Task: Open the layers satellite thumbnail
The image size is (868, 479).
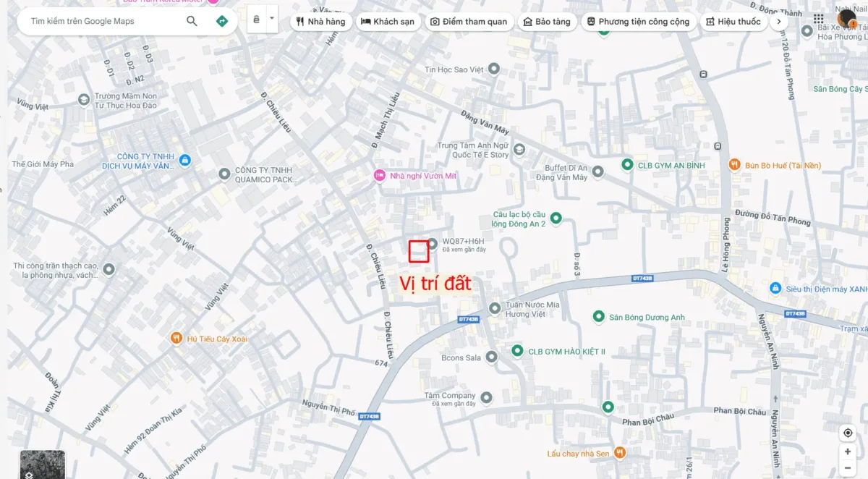Action: pos(43,464)
